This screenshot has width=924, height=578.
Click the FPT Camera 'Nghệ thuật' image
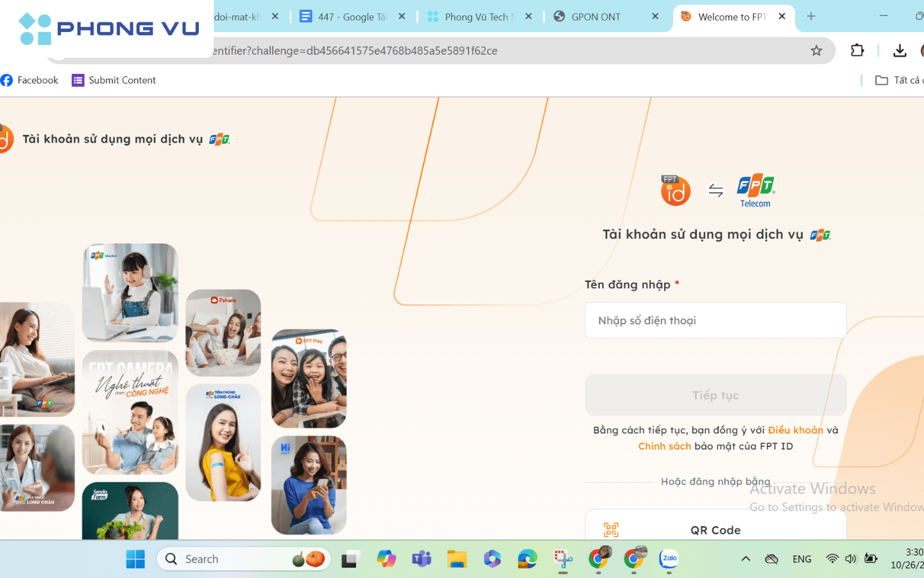130,412
